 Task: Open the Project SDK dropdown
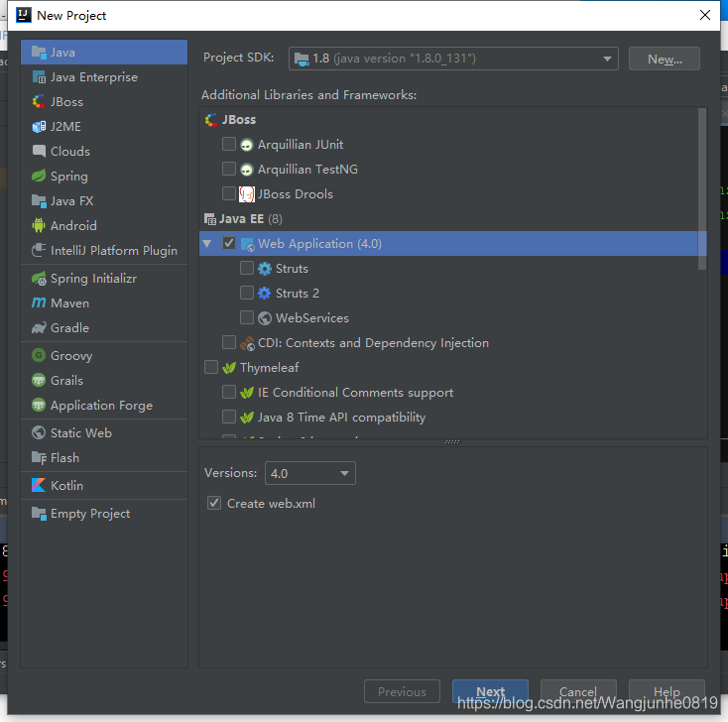pos(453,59)
